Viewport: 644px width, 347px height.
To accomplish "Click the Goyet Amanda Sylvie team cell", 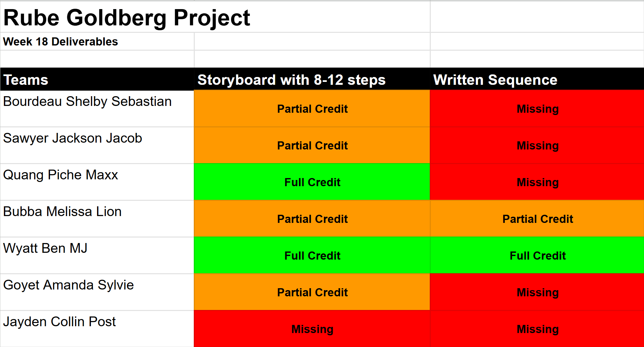I will 68,285.
